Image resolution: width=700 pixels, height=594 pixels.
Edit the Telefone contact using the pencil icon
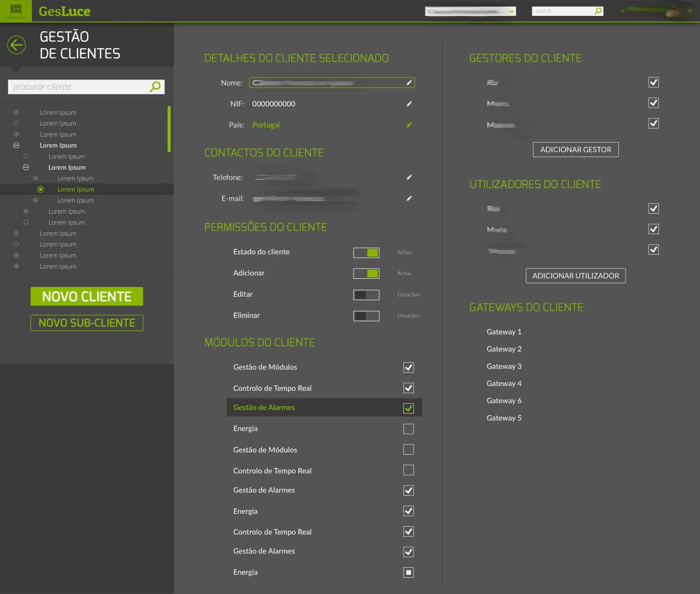tap(408, 177)
